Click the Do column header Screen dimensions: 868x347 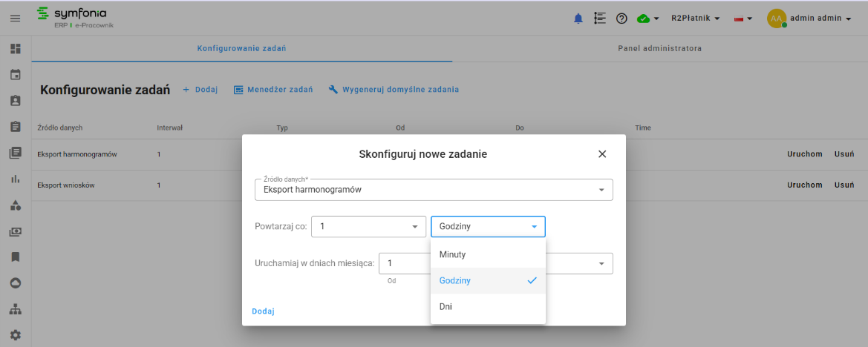[x=519, y=128]
